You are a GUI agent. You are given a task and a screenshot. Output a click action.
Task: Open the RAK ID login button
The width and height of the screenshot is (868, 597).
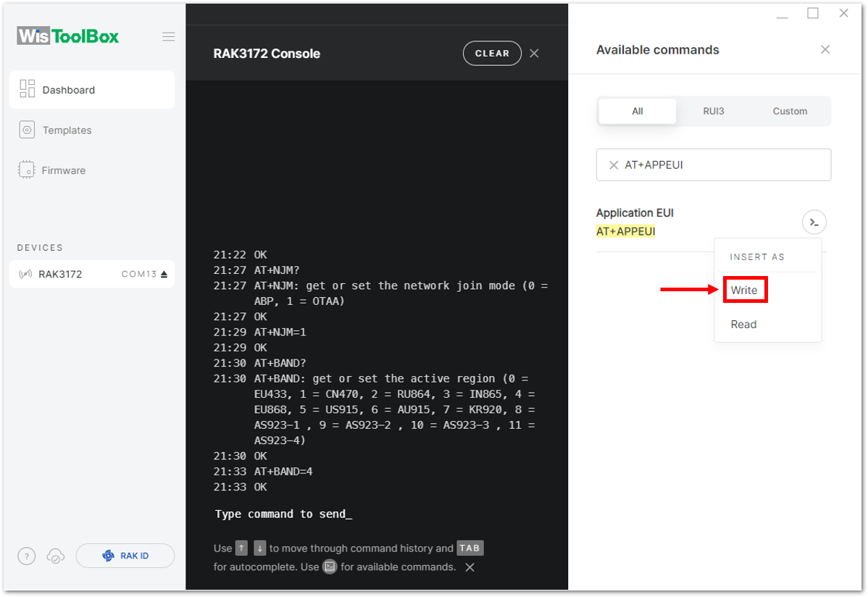[125, 556]
